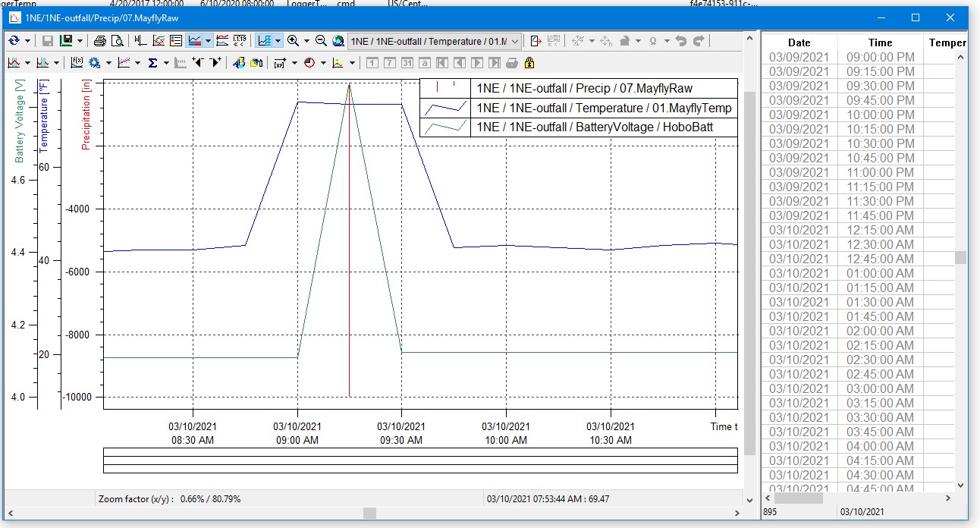Expand the Zoom In dropdown arrow

[x=306, y=41]
